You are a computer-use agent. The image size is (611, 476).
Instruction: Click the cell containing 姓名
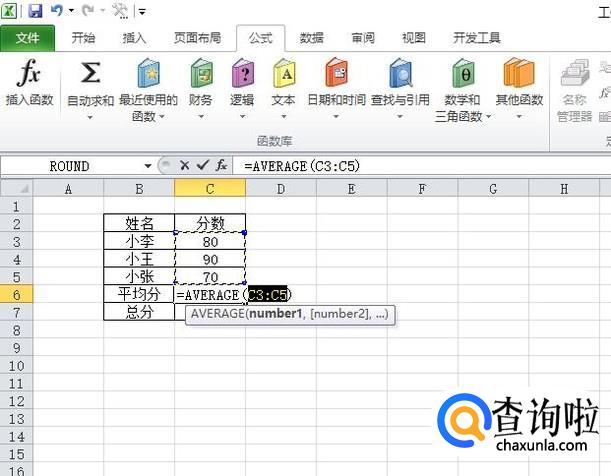tap(139, 223)
